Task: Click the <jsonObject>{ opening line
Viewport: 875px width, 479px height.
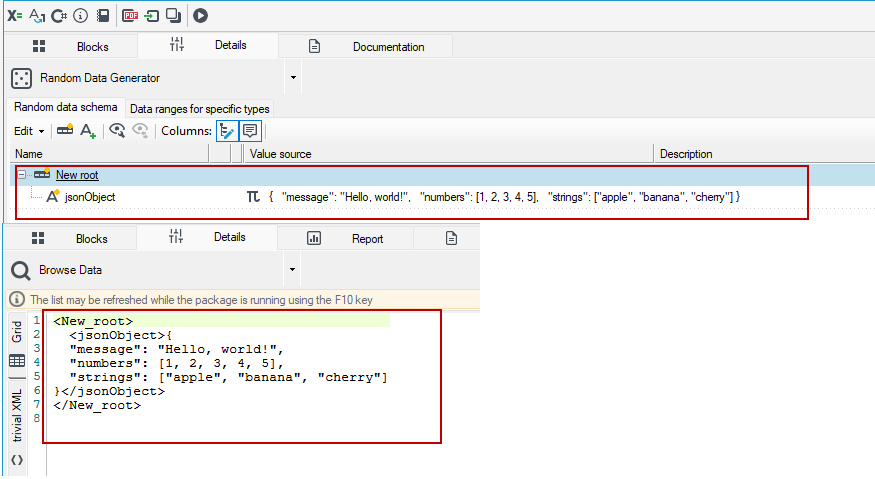Action: click(x=121, y=335)
